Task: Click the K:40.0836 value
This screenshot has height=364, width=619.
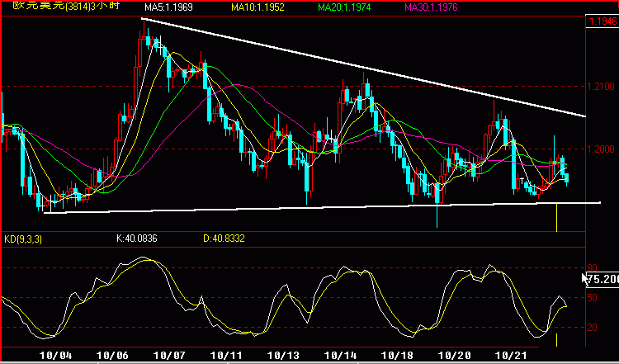Action: pos(136,239)
